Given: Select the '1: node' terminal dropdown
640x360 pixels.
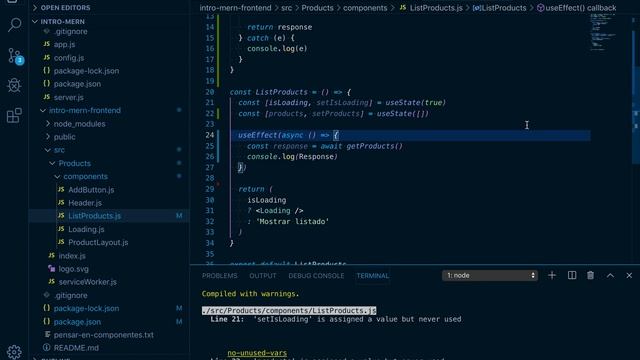Looking at the screenshot, I should [x=490, y=276].
